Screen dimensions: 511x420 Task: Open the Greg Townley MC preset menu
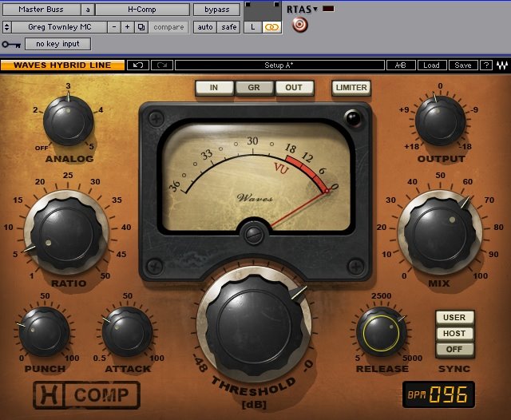[x=60, y=27]
